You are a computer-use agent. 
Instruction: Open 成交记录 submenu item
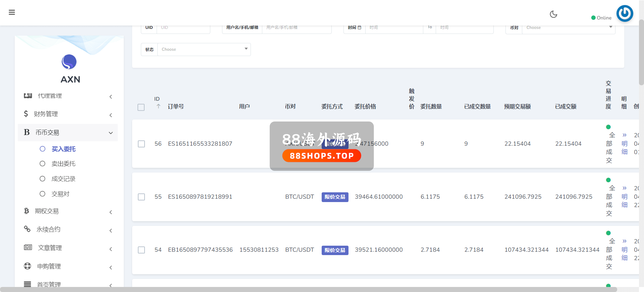(x=63, y=179)
